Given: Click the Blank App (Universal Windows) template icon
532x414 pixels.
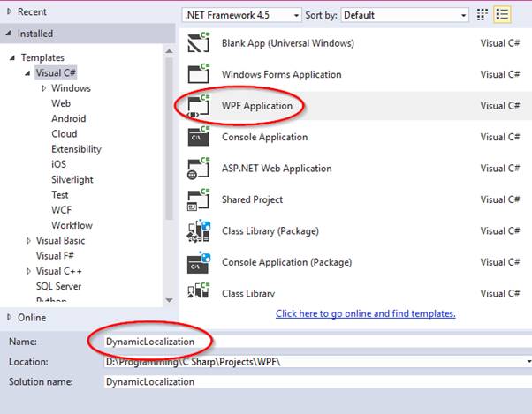Looking at the screenshot, I should pyautogui.click(x=198, y=43).
